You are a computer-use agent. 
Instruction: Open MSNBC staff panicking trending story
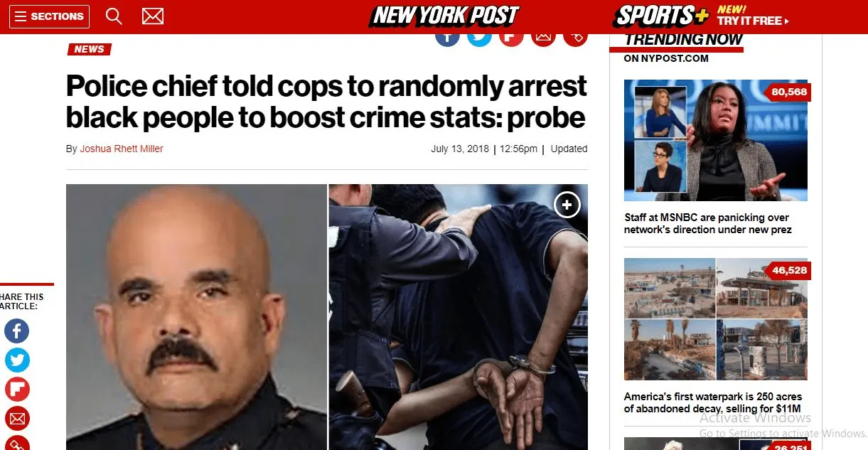point(707,223)
